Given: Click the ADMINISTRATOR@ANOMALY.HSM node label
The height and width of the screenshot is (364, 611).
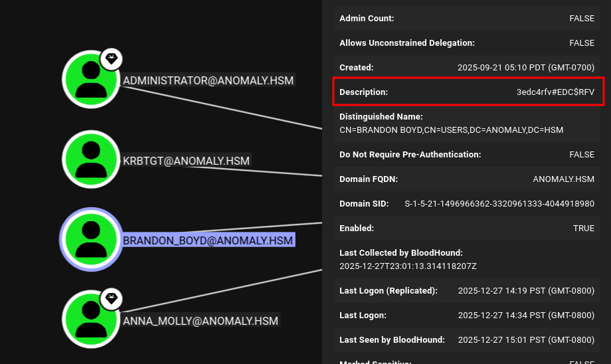Looking at the screenshot, I should coord(208,80).
